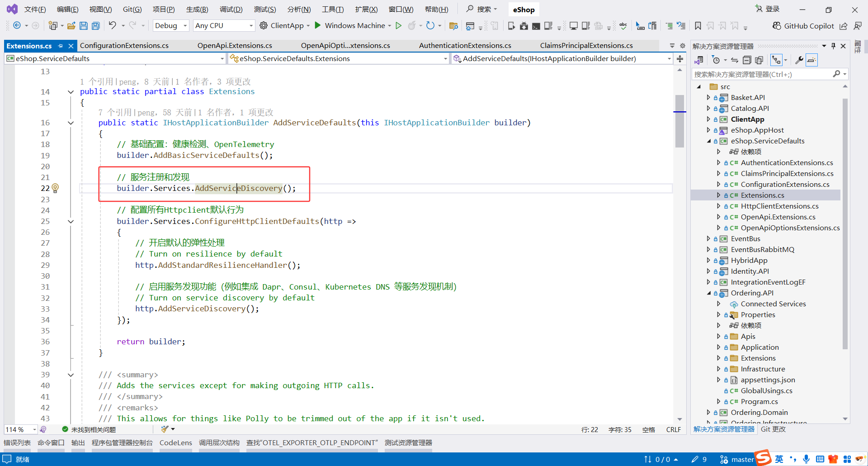
Task: Click the pending changes filter clock icon
Action: (716, 60)
